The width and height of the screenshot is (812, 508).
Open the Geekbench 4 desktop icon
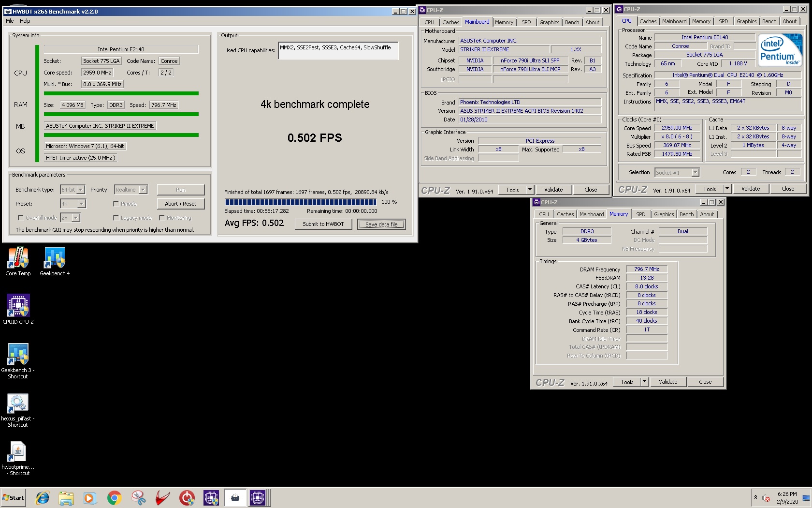tap(55, 261)
